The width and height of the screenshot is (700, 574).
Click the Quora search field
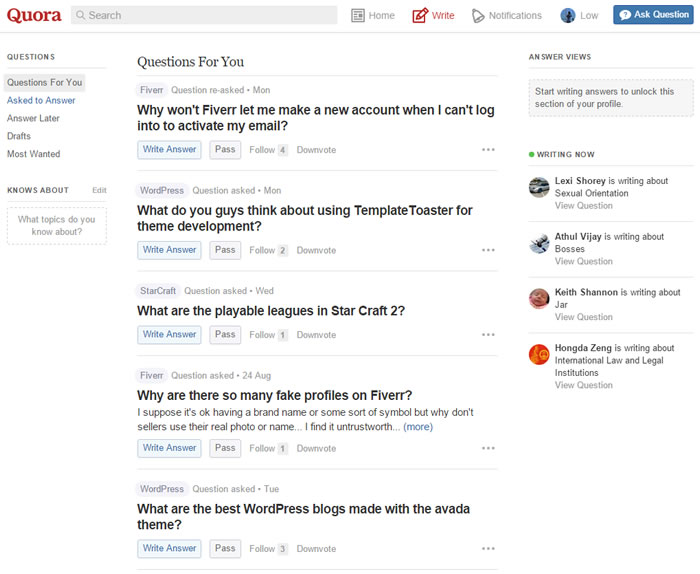point(205,15)
